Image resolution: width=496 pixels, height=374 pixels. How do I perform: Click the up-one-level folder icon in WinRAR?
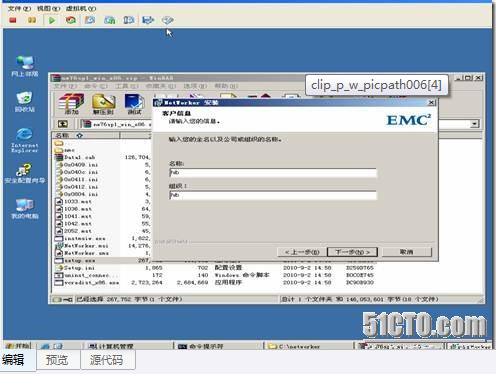[63, 124]
